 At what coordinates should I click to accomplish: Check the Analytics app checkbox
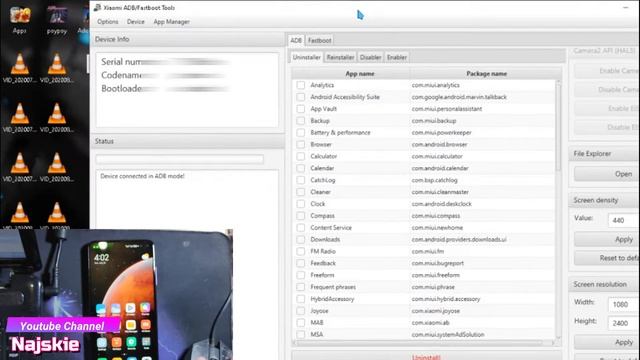pos(301,85)
